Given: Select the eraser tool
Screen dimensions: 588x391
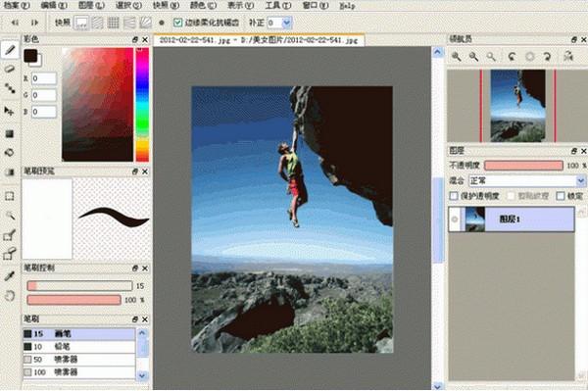Looking at the screenshot, I should tap(10, 69).
